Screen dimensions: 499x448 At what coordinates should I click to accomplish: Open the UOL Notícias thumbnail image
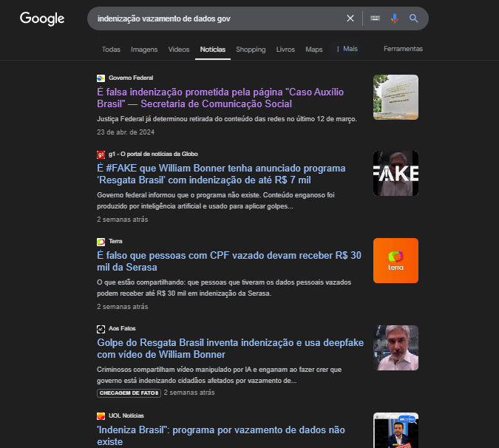[396, 430]
